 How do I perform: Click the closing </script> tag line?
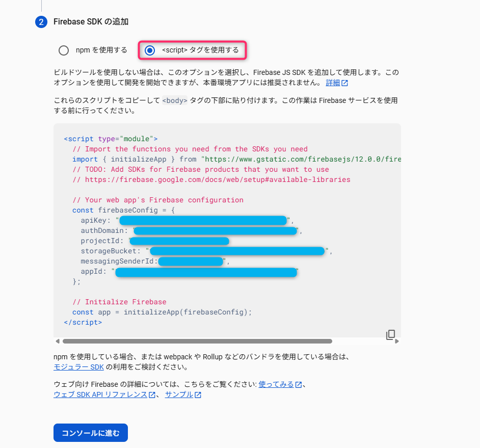point(83,322)
